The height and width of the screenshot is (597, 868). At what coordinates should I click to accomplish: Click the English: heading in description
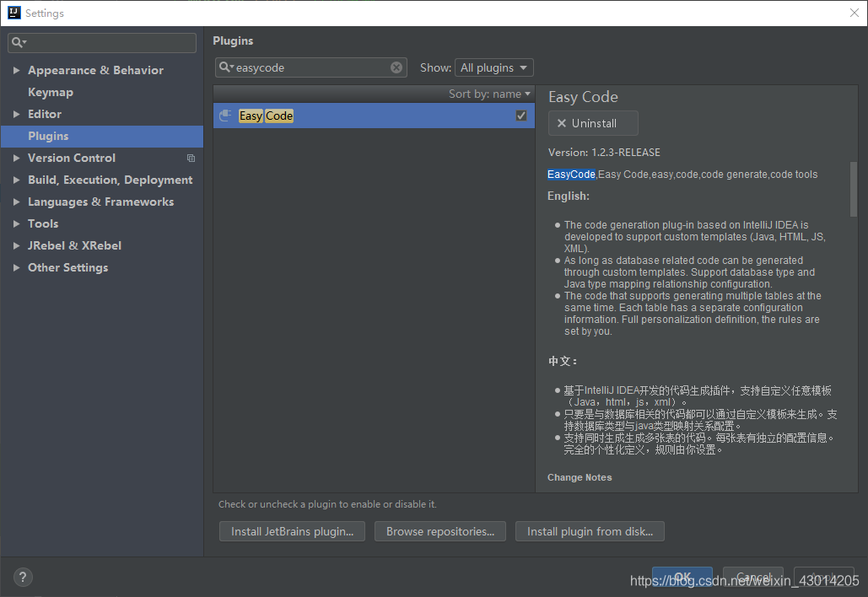569,196
